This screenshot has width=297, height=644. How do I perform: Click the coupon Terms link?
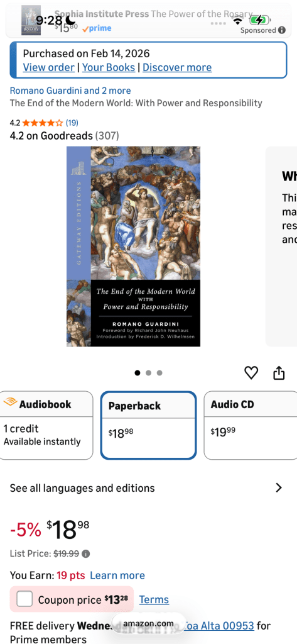point(154,599)
